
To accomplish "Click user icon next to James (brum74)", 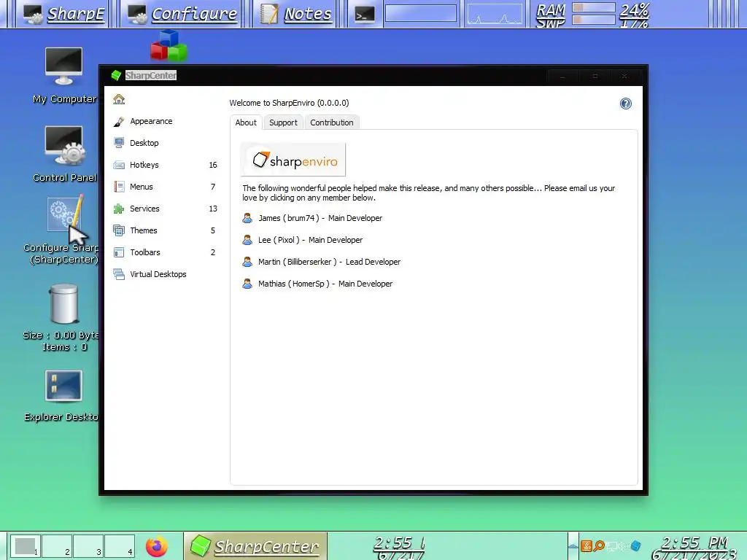I will (x=247, y=218).
